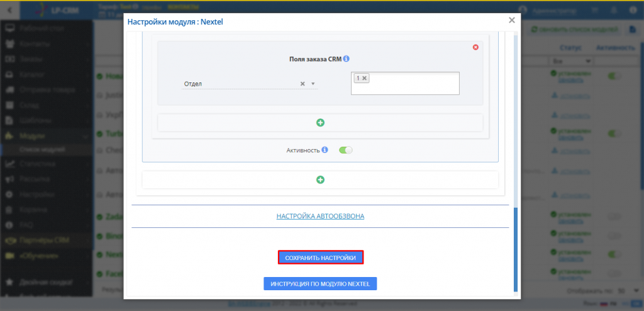Show info tooltip next to Активность label
Viewport: 644px width, 311px height.
click(325, 150)
